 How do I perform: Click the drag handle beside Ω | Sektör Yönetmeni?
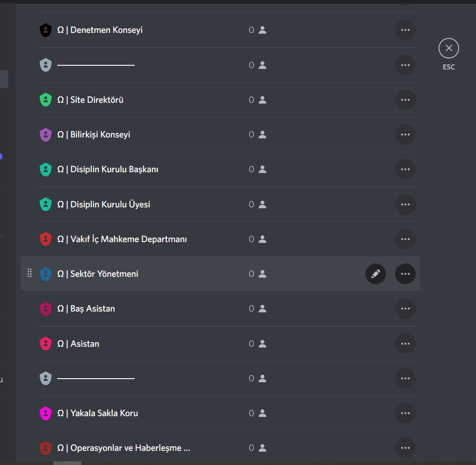(29, 273)
